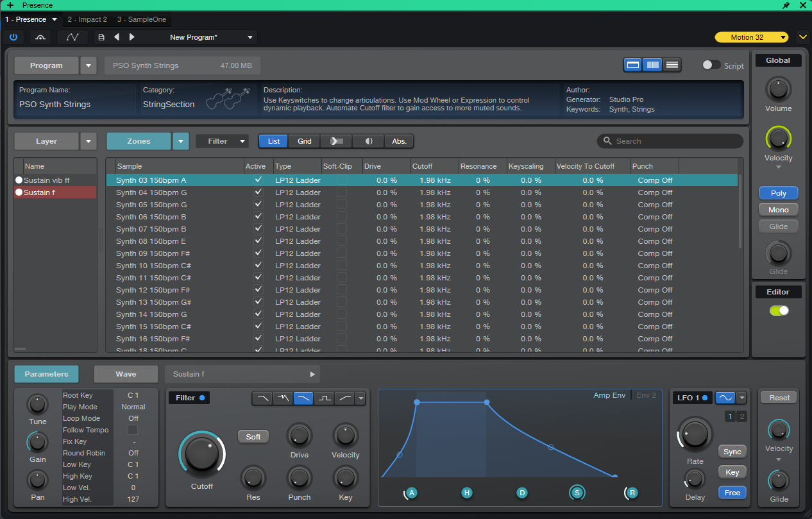The width and height of the screenshot is (812, 519).
Task: Toggle the LFO 1 enable blue dot
Action: (704, 398)
